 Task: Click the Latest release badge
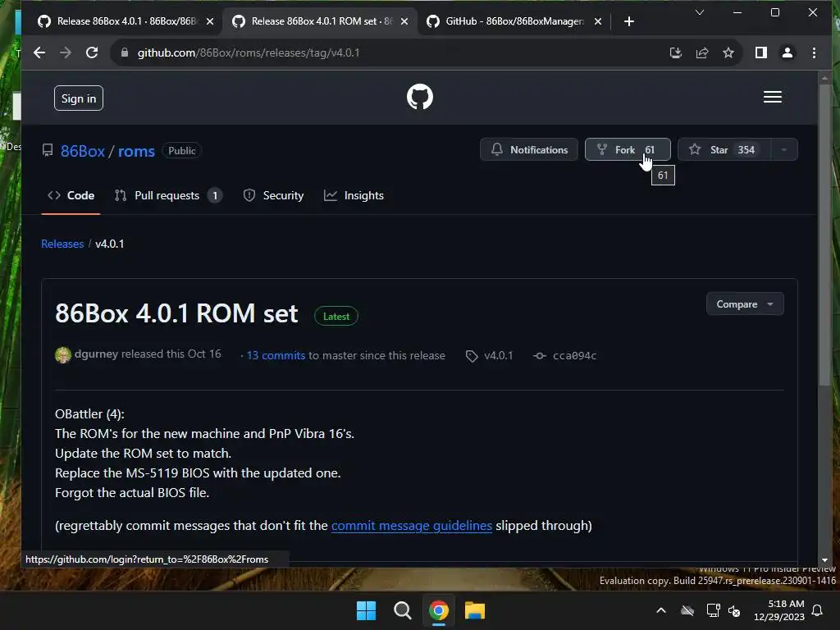(336, 316)
